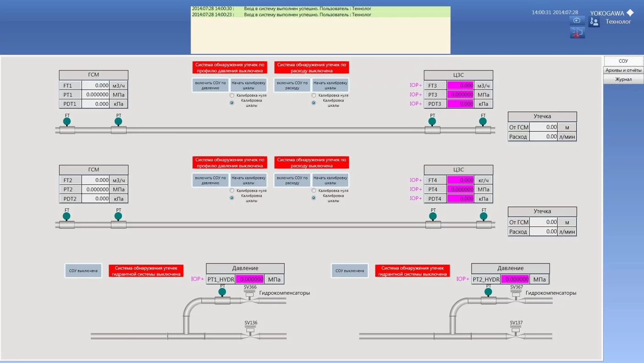Select PT sensor at ГСМ end of FT1 pipeline

coord(118,121)
